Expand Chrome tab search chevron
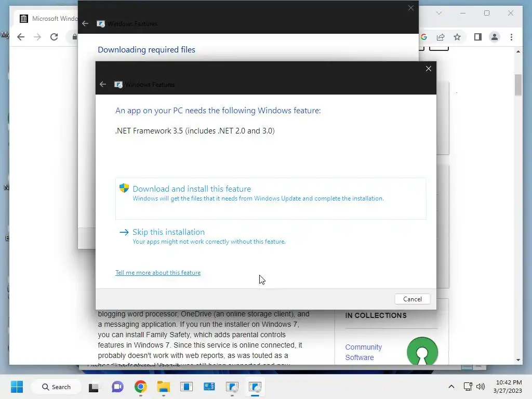This screenshot has width=532, height=399. point(438,13)
